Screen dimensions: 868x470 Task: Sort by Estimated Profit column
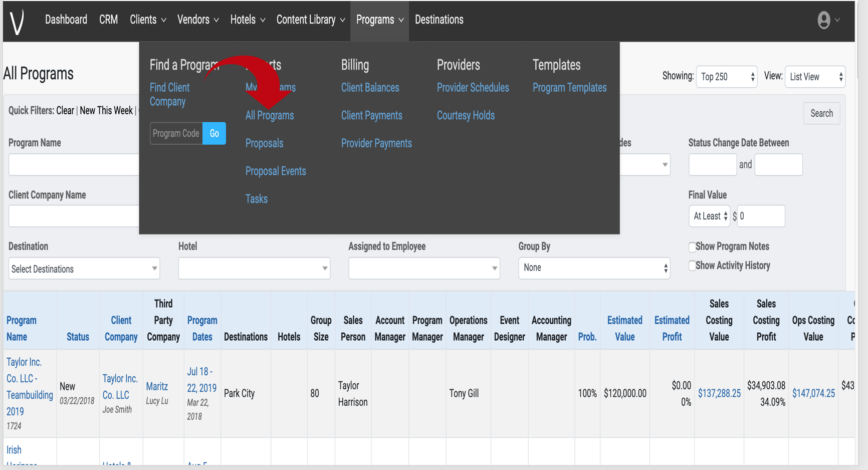tap(672, 329)
